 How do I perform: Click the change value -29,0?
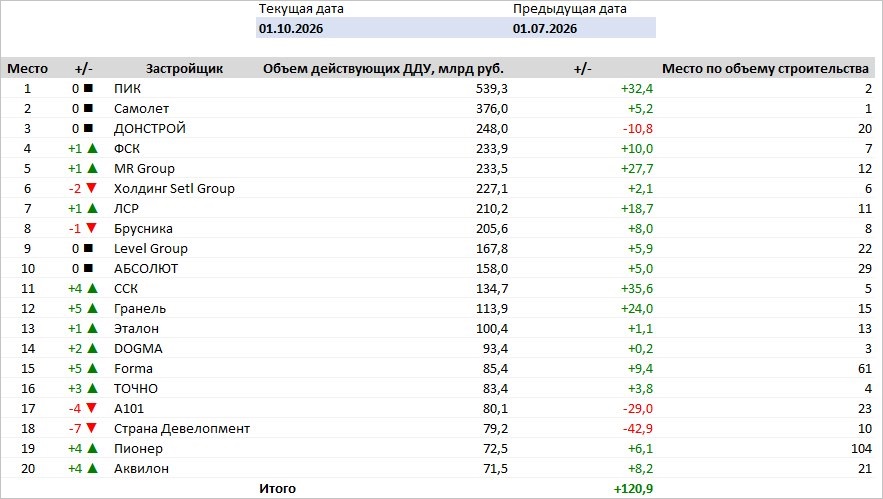point(638,408)
